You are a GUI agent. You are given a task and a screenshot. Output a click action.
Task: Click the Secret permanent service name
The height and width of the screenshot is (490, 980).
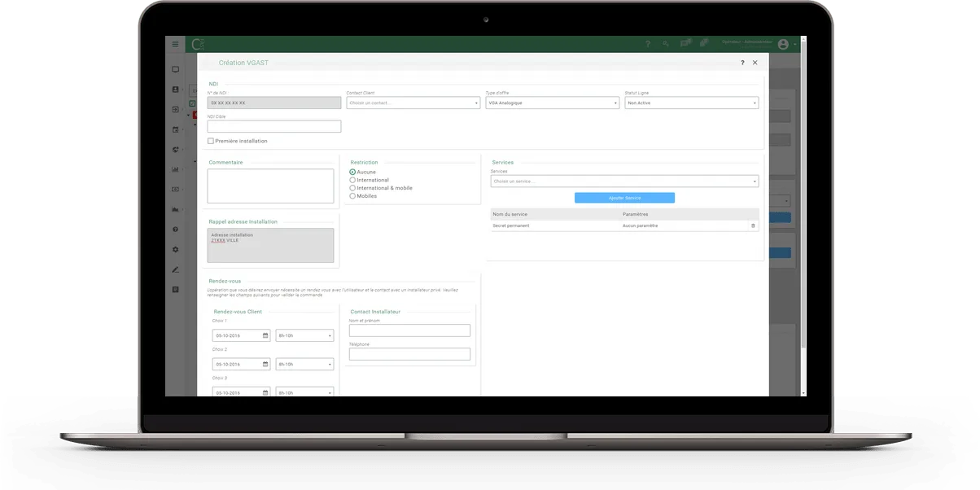coord(511,225)
